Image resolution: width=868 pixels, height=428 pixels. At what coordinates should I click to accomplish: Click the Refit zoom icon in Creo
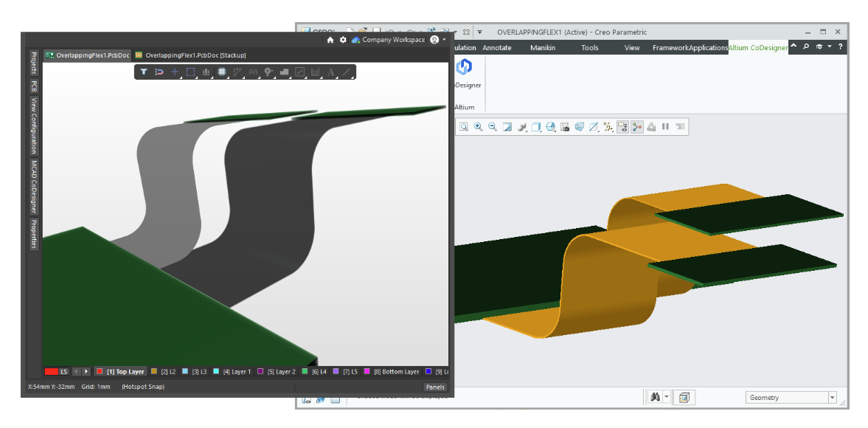click(463, 127)
